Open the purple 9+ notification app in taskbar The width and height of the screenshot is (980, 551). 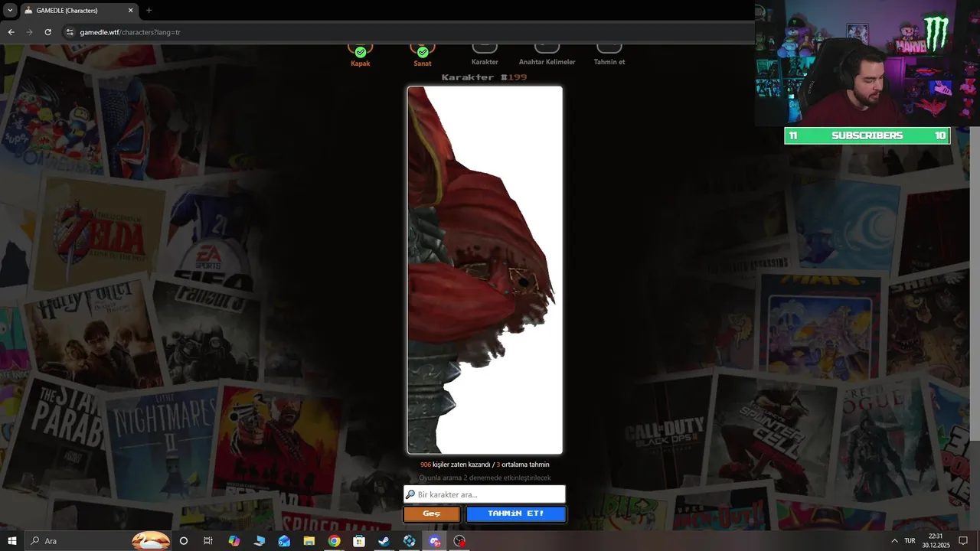coord(435,541)
